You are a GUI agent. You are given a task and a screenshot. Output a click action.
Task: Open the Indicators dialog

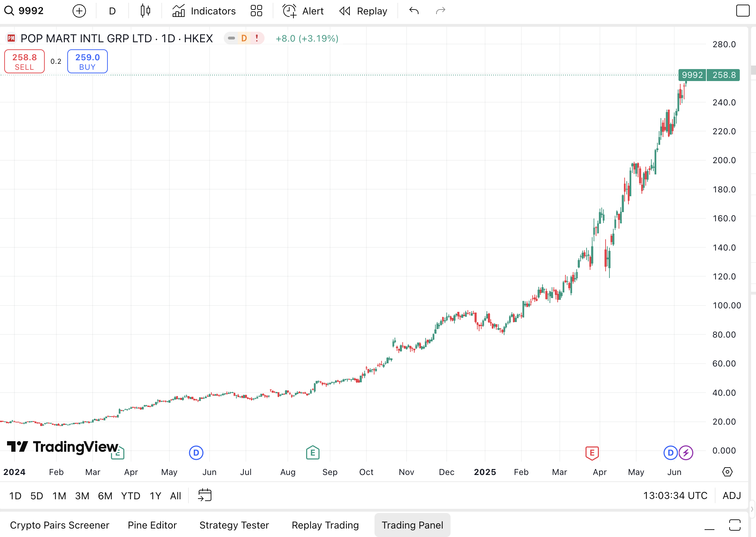204,11
